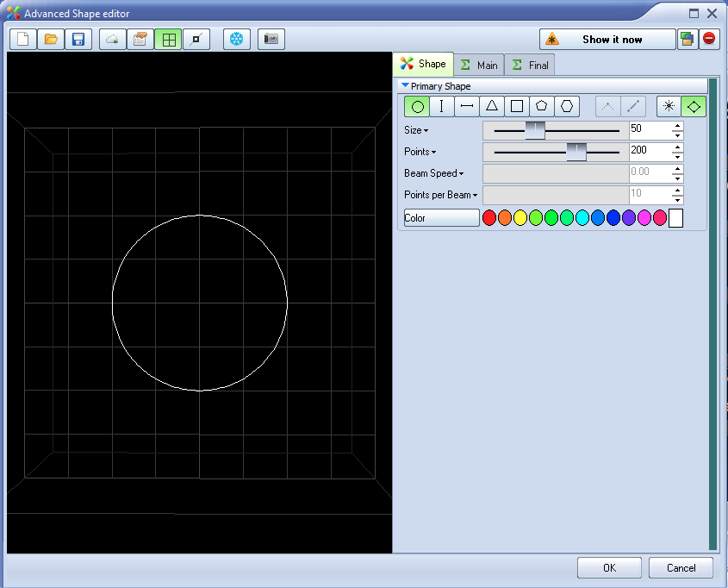Viewport: 728px width, 588px height.
Task: Toggle the diamond mode button in Primary Shape
Action: tap(694, 106)
